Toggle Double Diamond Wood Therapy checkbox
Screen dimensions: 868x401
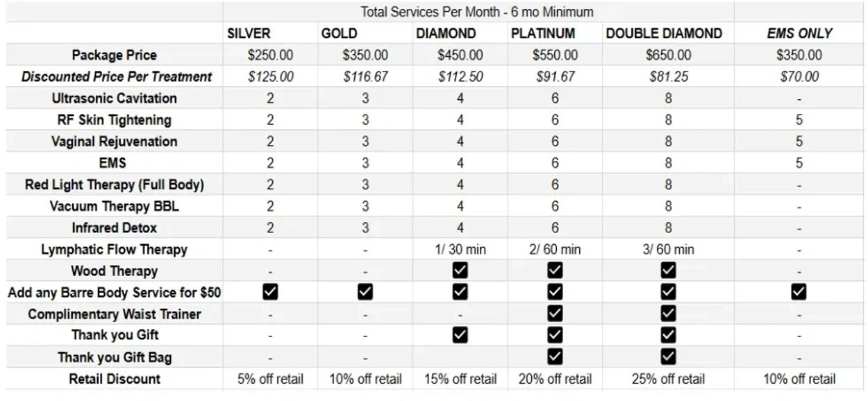(668, 271)
